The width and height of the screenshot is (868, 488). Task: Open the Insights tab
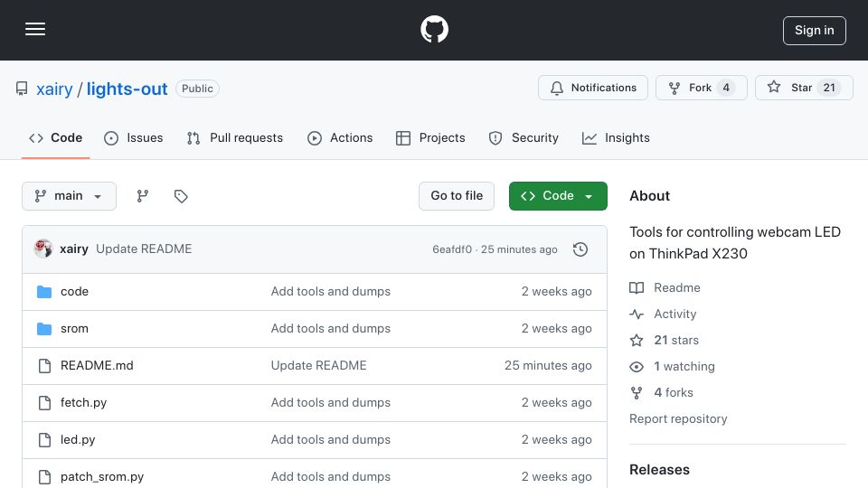click(x=616, y=137)
